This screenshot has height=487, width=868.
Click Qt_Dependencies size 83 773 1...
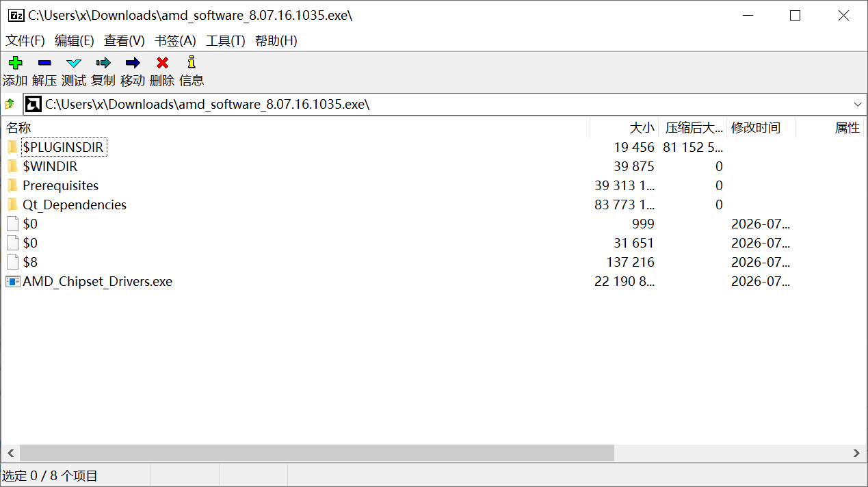(624, 205)
